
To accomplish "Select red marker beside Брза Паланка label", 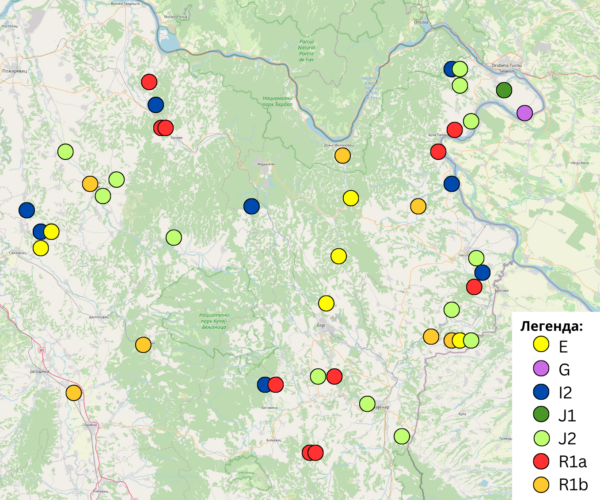I will (x=455, y=130).
